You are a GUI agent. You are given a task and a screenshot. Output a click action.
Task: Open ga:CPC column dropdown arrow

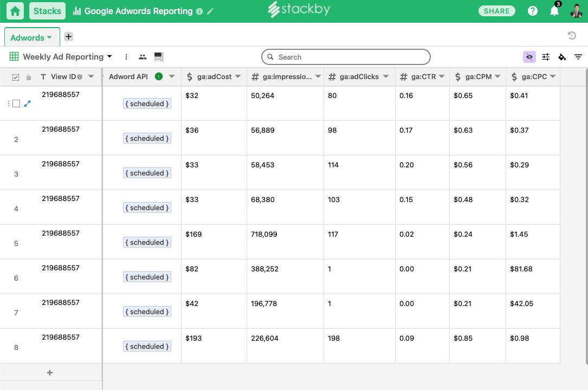pyautogui.click(x=553, y=76)
